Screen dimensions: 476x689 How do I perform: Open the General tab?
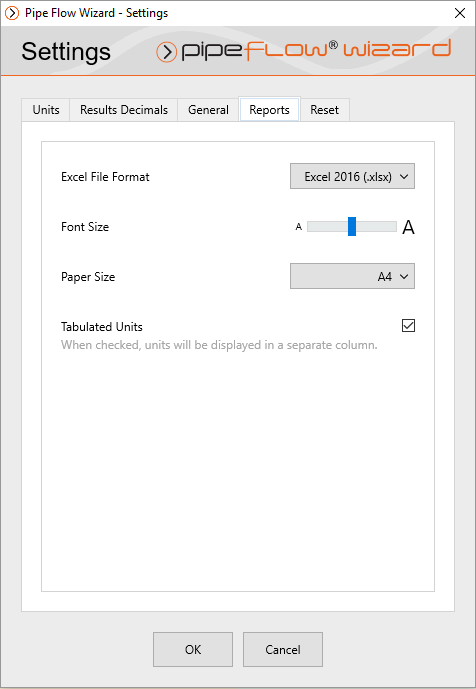(208, 110)
